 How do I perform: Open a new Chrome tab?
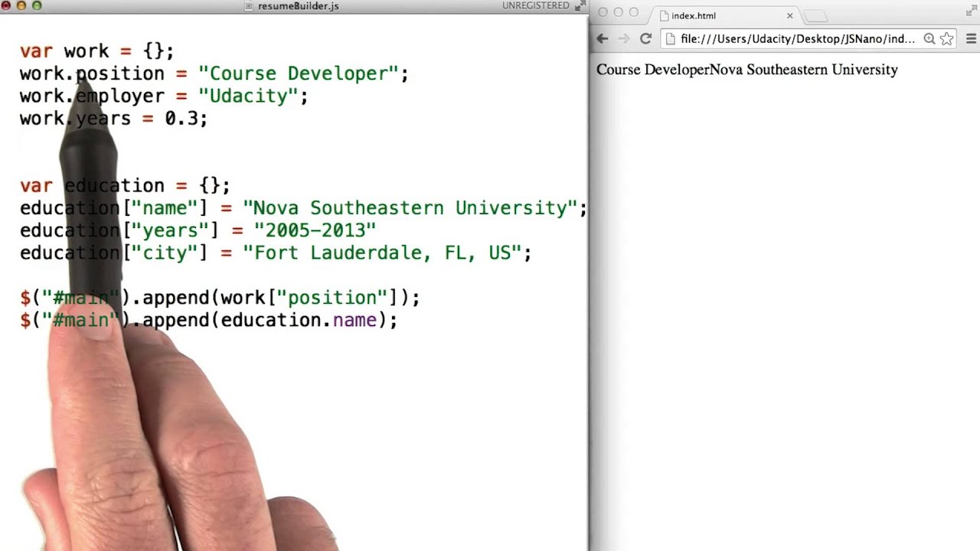pos(816,16)
